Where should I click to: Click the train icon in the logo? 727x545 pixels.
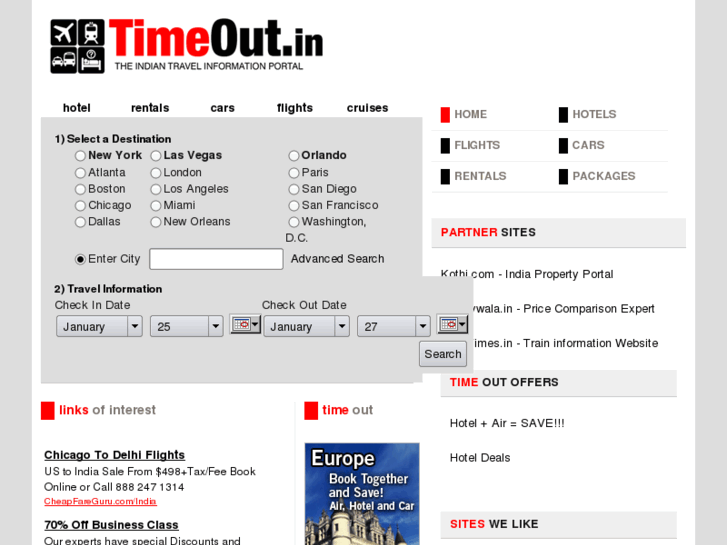coord(91,32)
